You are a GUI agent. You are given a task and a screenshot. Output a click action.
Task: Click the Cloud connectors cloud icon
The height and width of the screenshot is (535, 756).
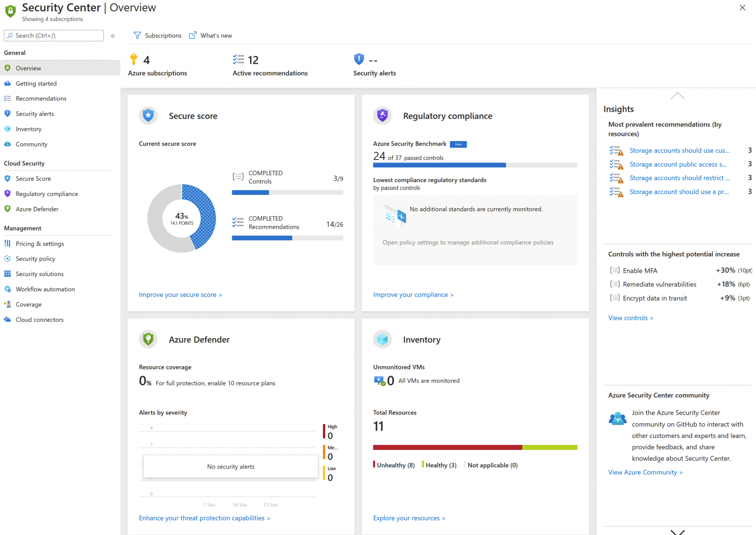click(7, 319)
